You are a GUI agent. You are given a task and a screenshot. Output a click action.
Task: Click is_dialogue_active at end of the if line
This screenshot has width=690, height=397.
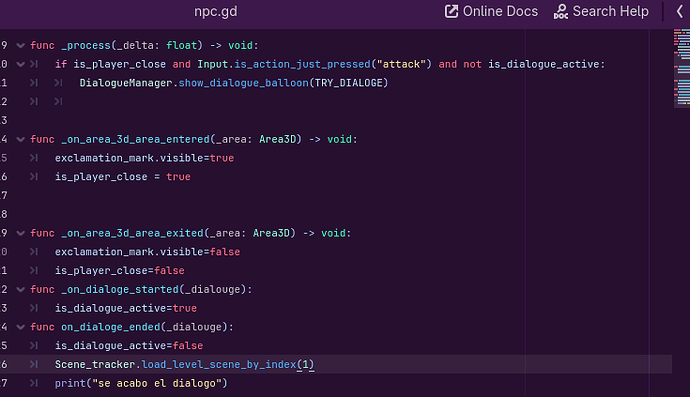(x=544, y=64)
